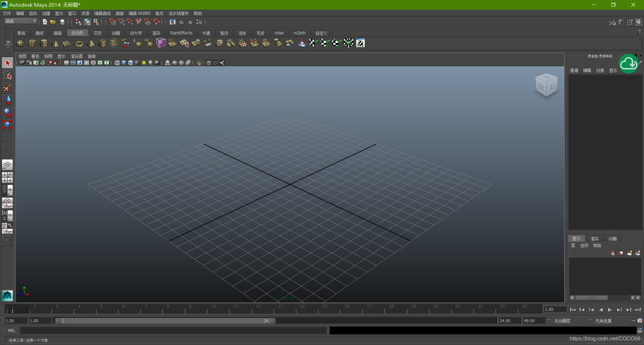Select the Paint Selection tool
644x345 pixels.
7,88
